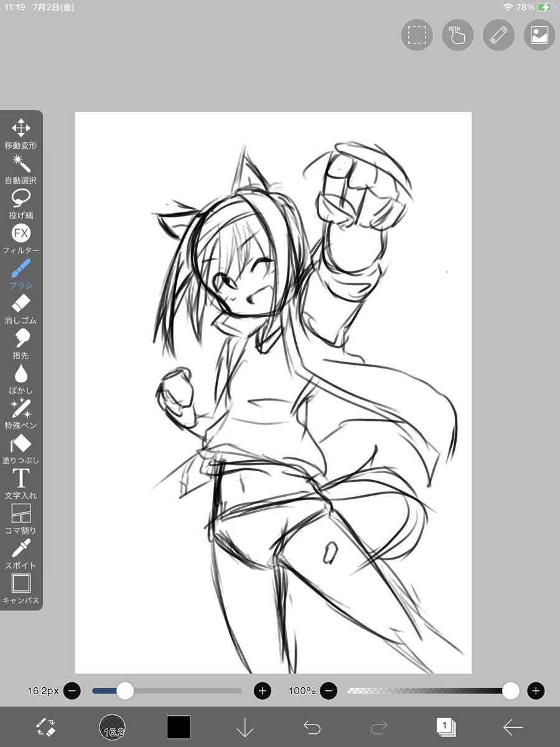Open the ruler tool at top
Image resolution: width=560 pixels, height=747 pixels.
pyautogui.click(x=499, y=35)
